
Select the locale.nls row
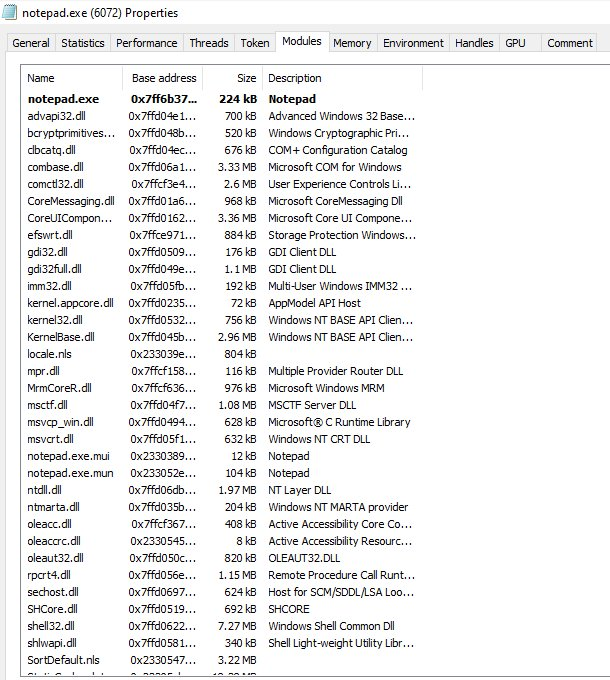coord(222,354)
